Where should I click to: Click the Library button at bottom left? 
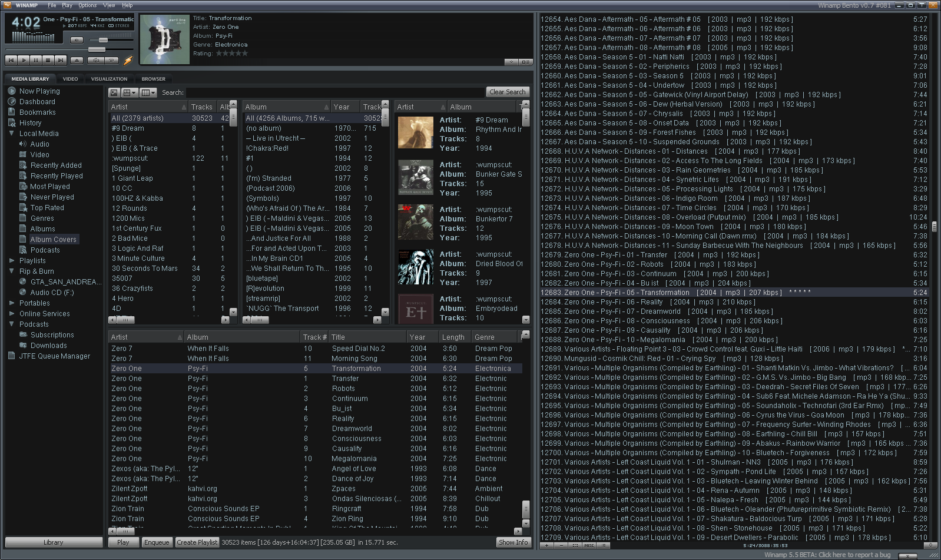(x=53, y=542)
